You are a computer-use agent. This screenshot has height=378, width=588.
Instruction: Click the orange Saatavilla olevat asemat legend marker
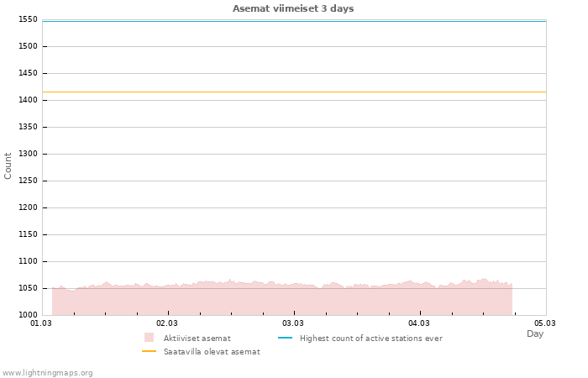(150, 351)
